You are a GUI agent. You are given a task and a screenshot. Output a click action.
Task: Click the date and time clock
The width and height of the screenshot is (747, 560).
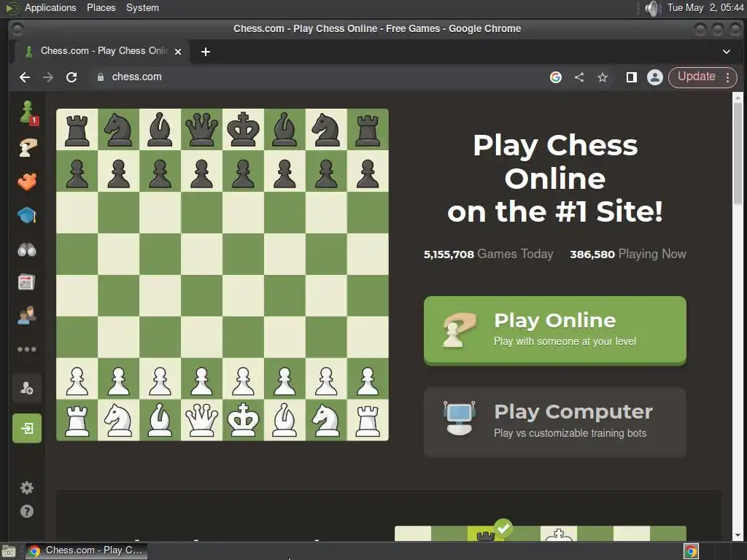(705, 7)
